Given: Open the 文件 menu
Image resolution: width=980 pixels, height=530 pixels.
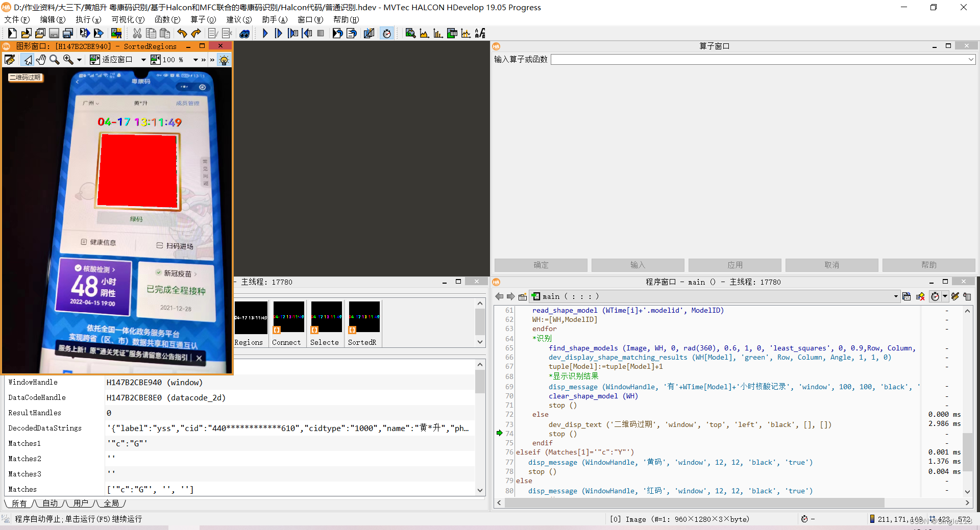Looking at the screenshot, I should (17, 19).
